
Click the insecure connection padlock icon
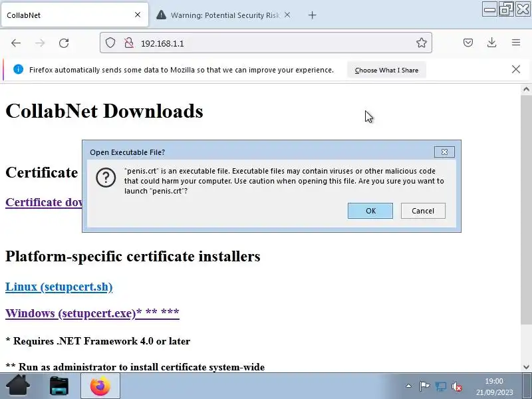pyautogui.click(x=129, y=43)
